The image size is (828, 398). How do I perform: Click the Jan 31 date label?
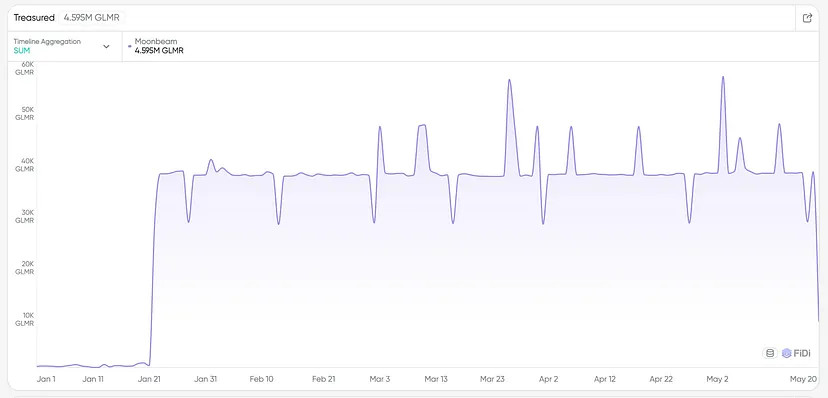pyautogui.click(x=206, y=379)
